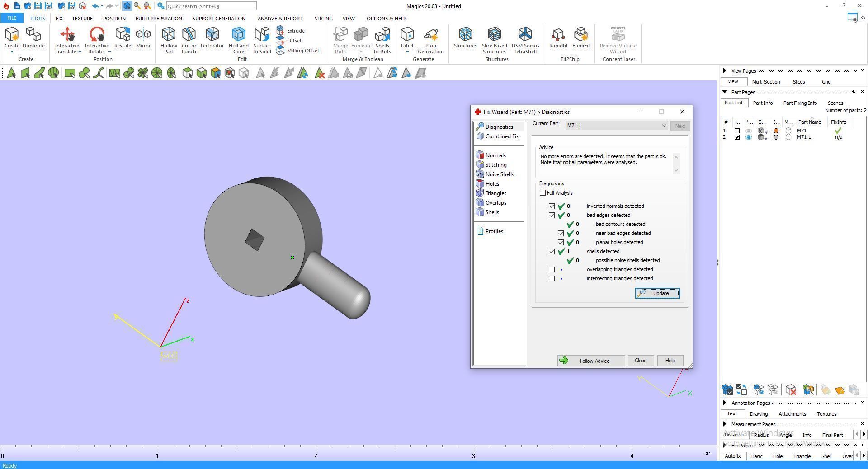868x469 pixels.
Task: Open ANALYZE & REPORT tab
Action: (x=280, y=19)
